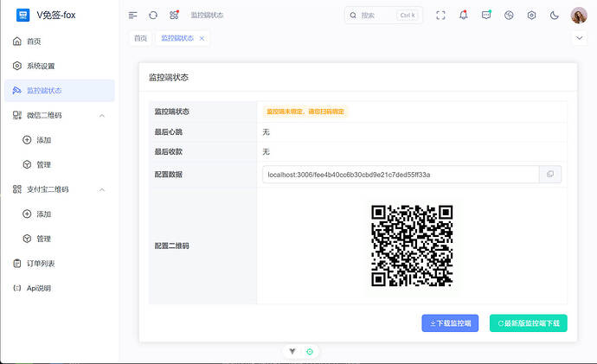The image size is (597, 364).
Task: Click the search magnifier icon
Action: tap(353, 16)
